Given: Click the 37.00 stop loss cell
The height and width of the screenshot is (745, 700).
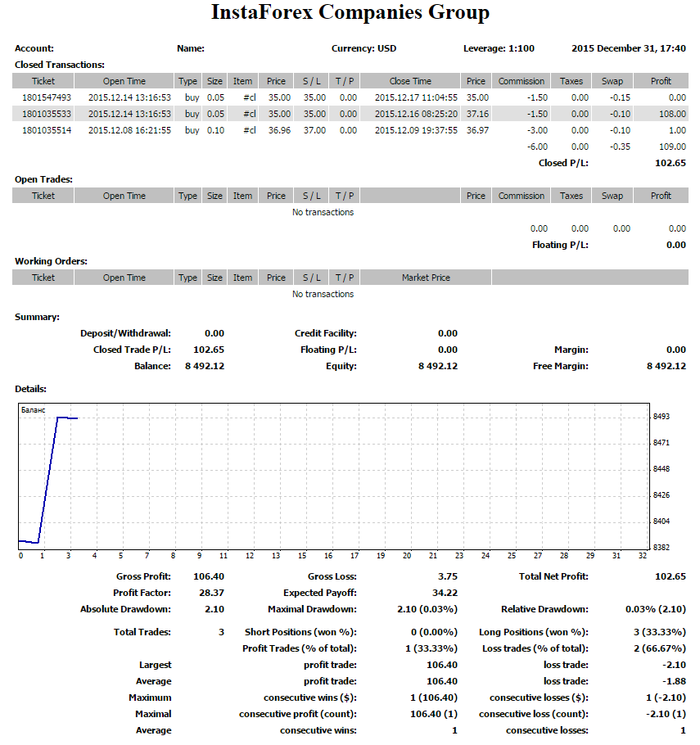Looking at the screenshot, I should (314, 130).
